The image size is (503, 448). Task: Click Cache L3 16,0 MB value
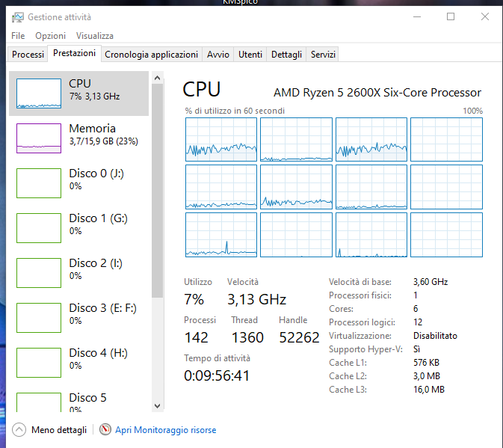click(x=429, y=390)
